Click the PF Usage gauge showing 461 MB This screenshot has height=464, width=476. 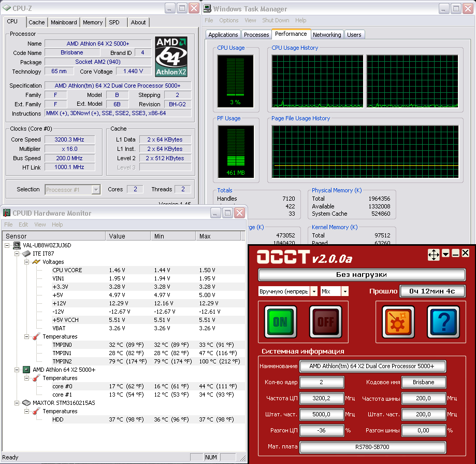point(236,151)
